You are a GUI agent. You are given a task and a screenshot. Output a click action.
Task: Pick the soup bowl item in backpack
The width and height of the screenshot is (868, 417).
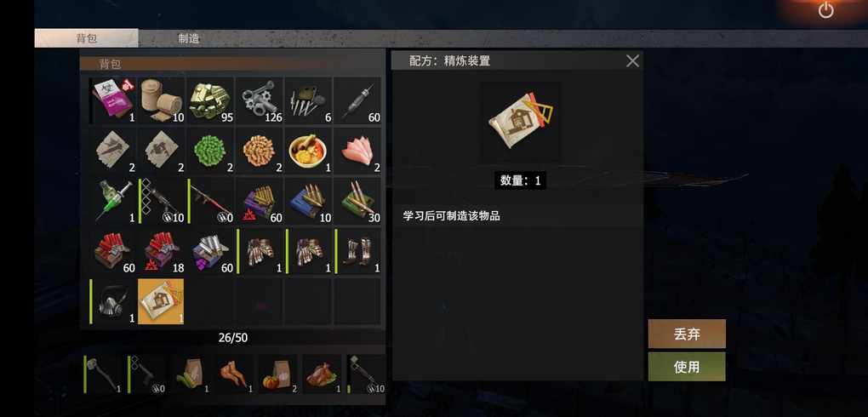[308, 151]
